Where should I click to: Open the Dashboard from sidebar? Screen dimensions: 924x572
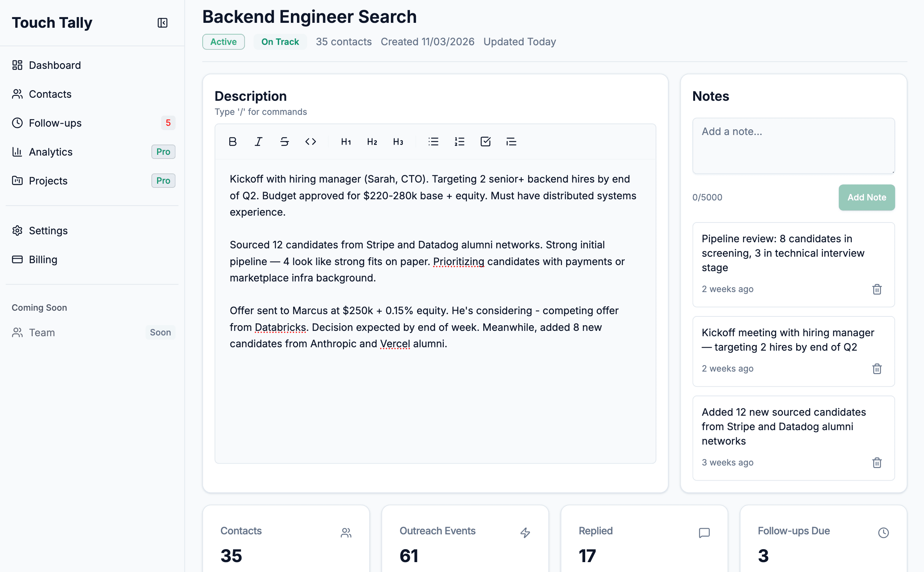55,65
